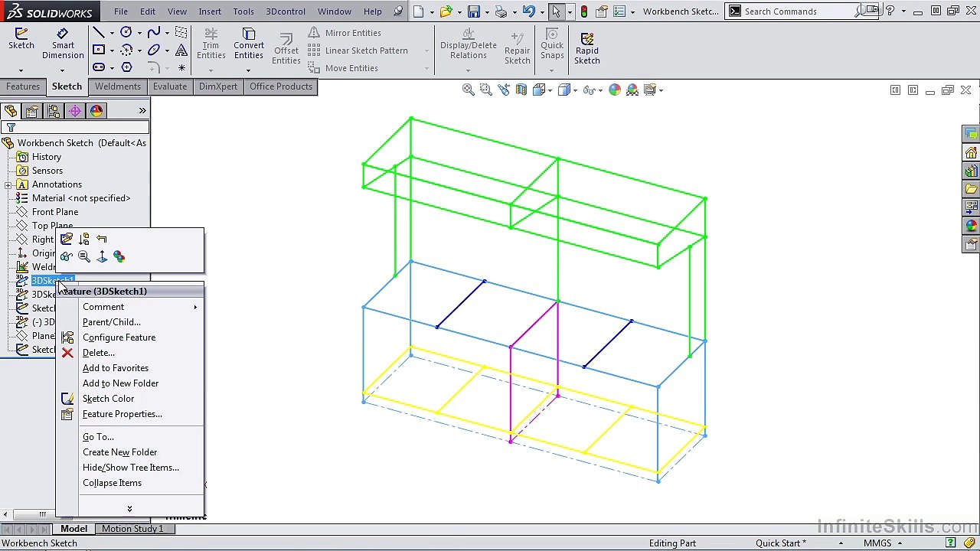The image size is (980, 551).
Task: Open the File menu
Action: 121,11
